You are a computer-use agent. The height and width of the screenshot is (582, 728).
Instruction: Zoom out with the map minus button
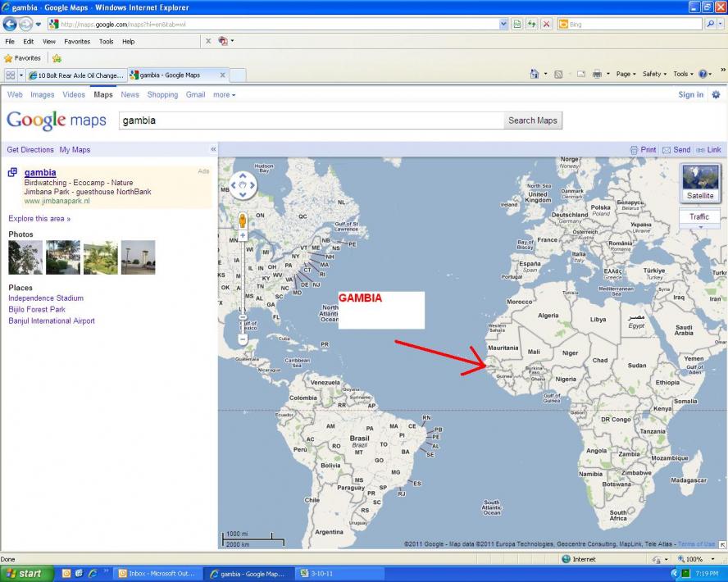(243, 339)
